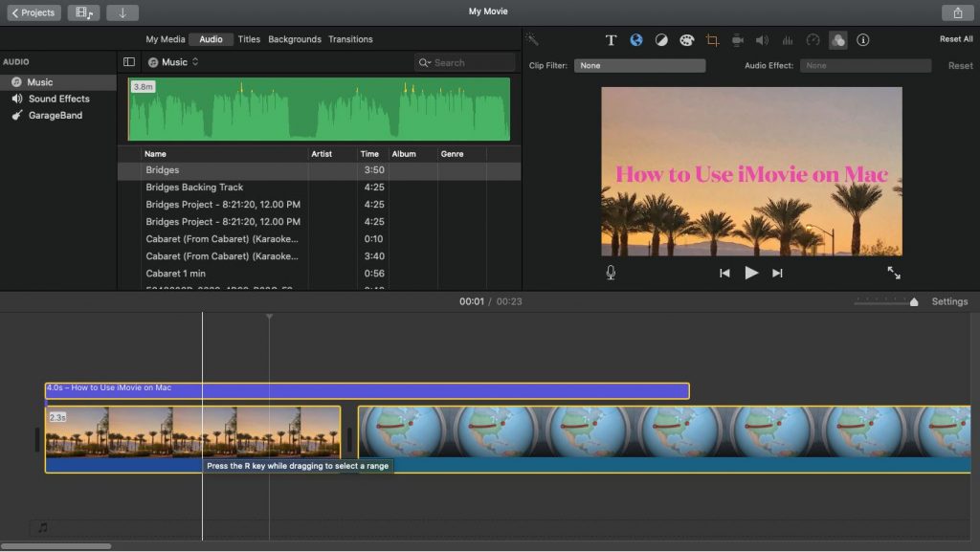The width and height of the screenshot is (980, 552).
Task: Open the Noise Reduction and Equalizer controls
Action: (x=787, y=40)
